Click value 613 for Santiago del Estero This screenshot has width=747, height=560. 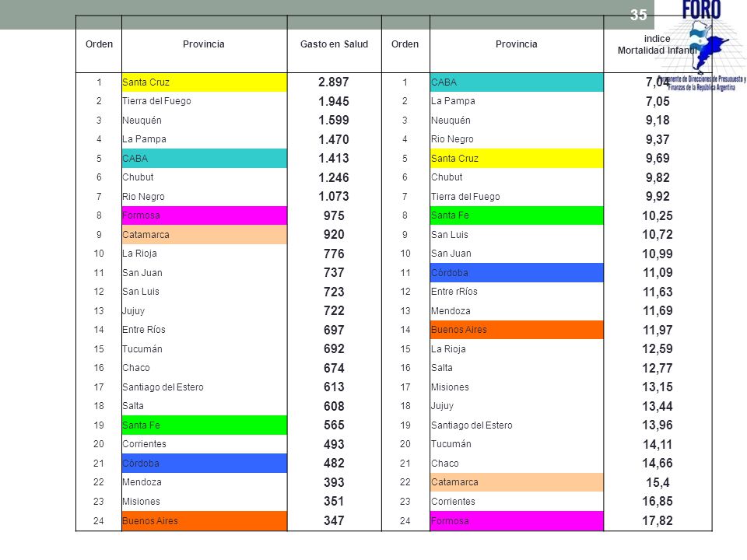pos(334,387)
